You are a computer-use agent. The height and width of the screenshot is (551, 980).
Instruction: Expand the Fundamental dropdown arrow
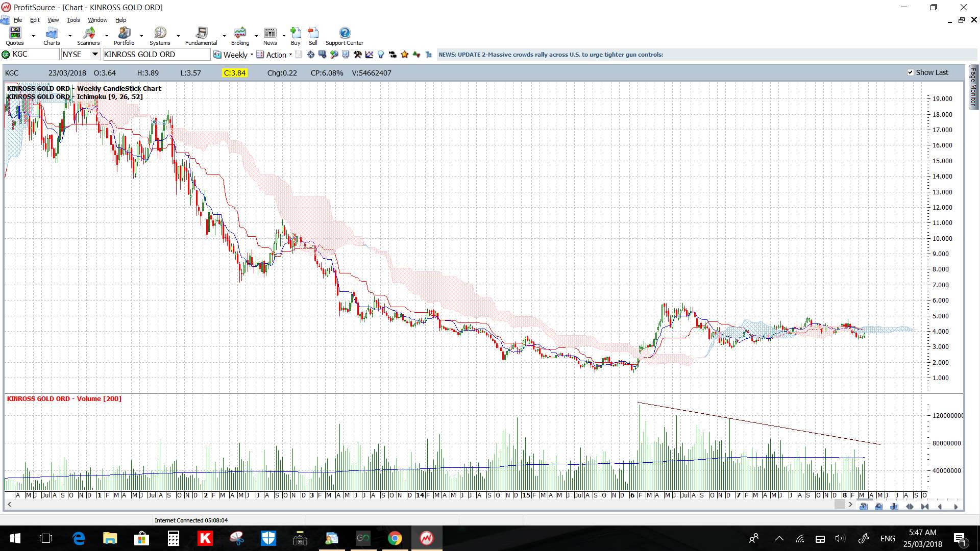coord(224,36)
